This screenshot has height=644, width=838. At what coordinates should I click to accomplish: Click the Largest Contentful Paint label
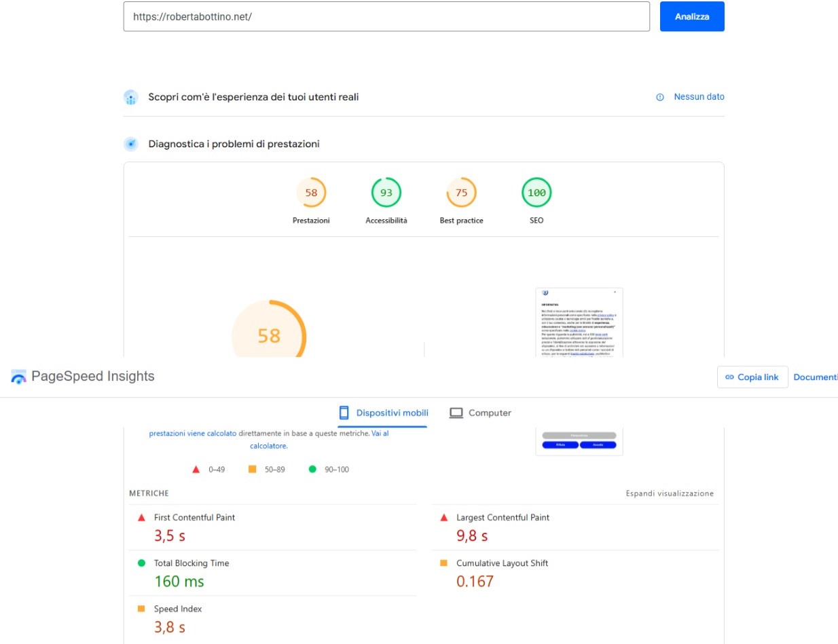[x=503, y=517]
